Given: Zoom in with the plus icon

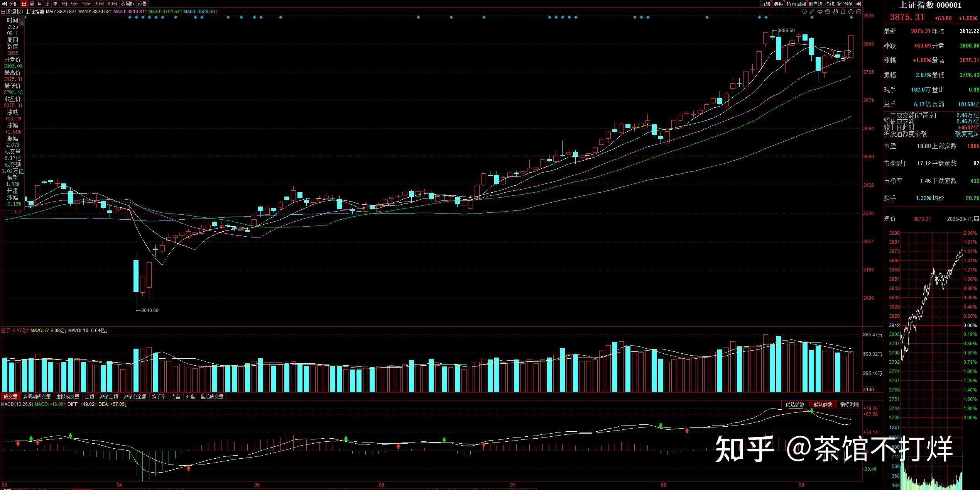Looking at the screenshot, I should [851, 12].
